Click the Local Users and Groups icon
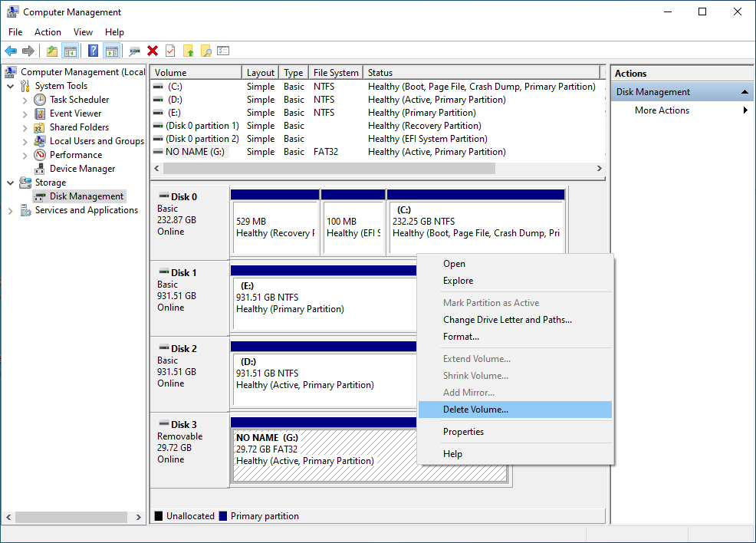 click(40, 141)
